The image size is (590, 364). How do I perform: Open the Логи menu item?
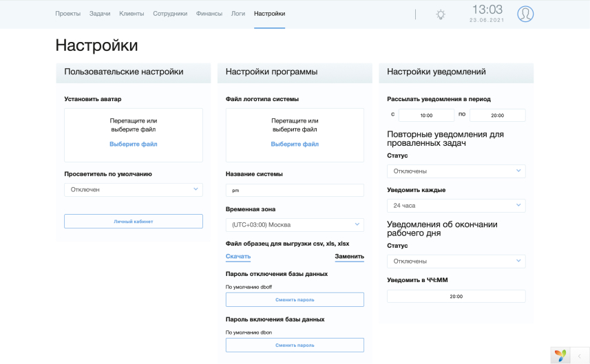click(238, 14)
